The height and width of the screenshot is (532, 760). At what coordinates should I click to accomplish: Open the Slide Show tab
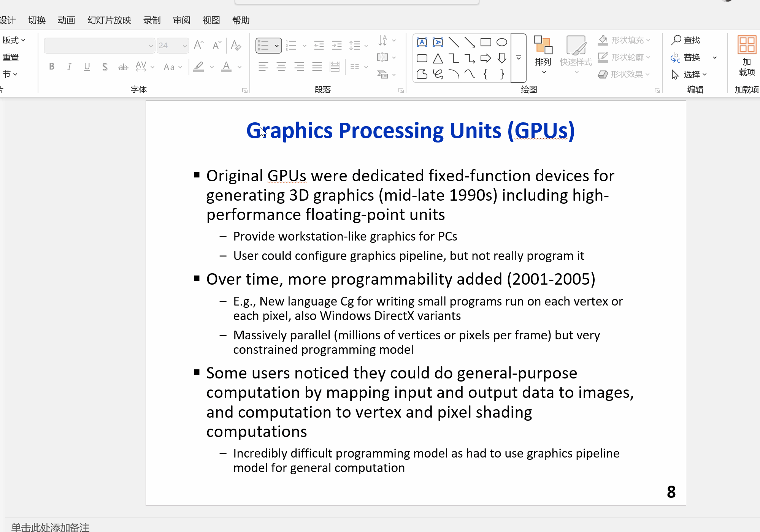coord(109,20)
